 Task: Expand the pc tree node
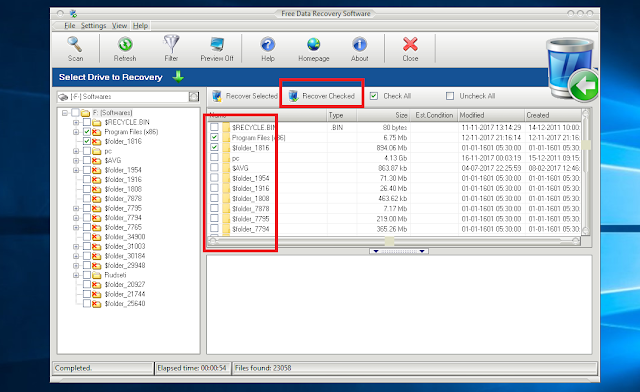click(x=76, y=151)
